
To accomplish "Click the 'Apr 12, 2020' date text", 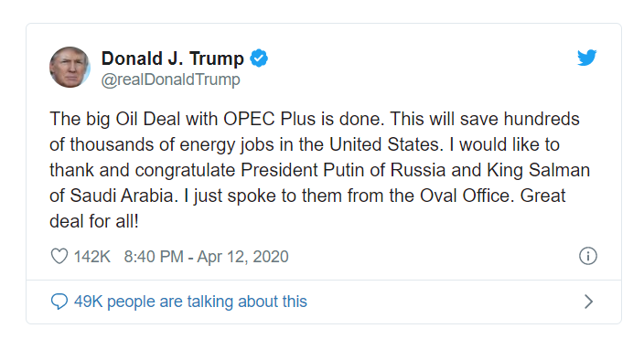I will (x=242, y=257).
